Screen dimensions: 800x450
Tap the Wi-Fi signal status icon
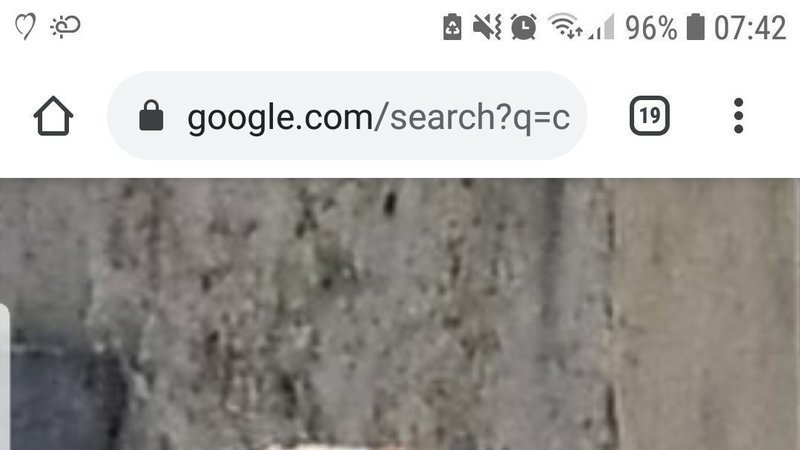click(x=565, y=27)
